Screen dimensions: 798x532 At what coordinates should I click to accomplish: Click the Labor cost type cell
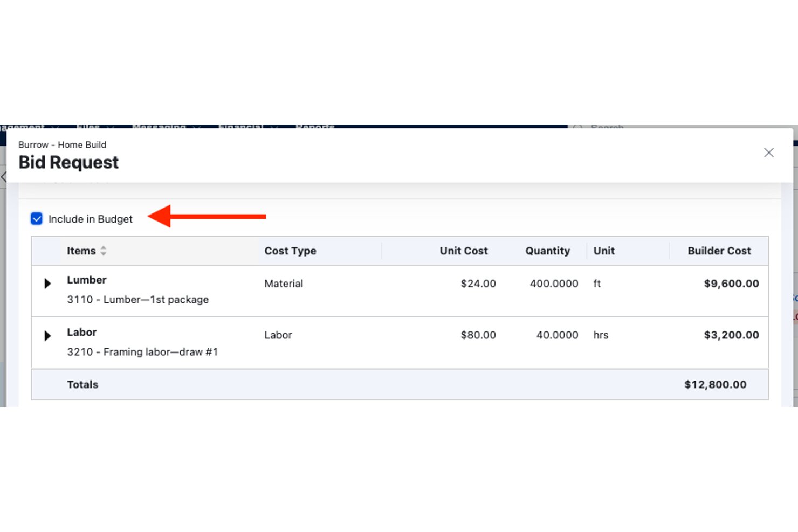278,335
